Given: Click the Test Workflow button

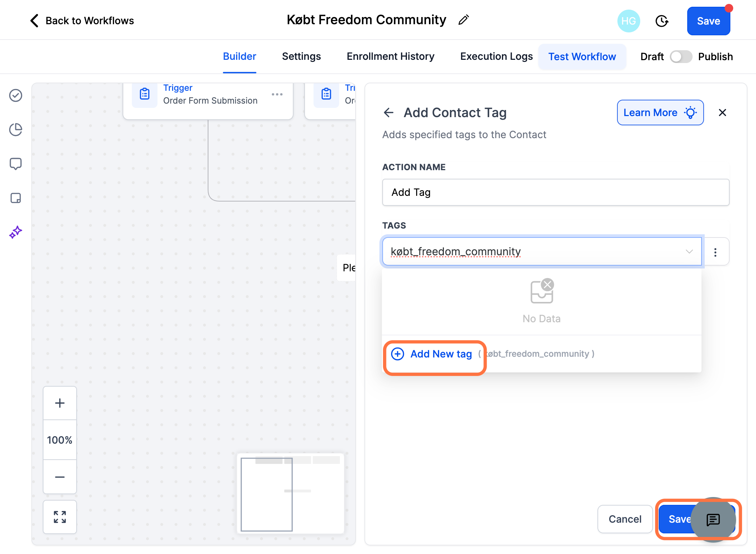Looking at the screenshot, I should [582, 57].
